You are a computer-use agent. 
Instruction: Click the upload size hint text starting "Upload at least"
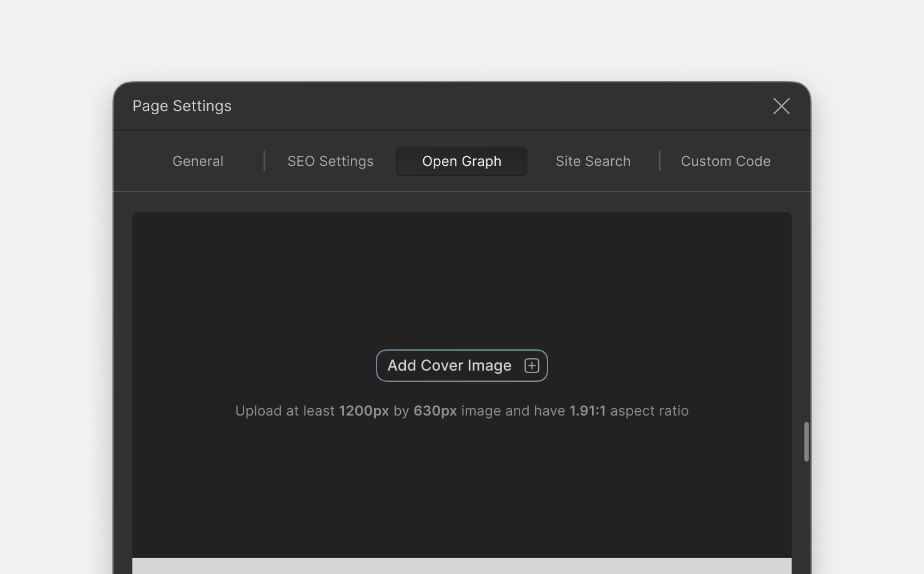462,411
